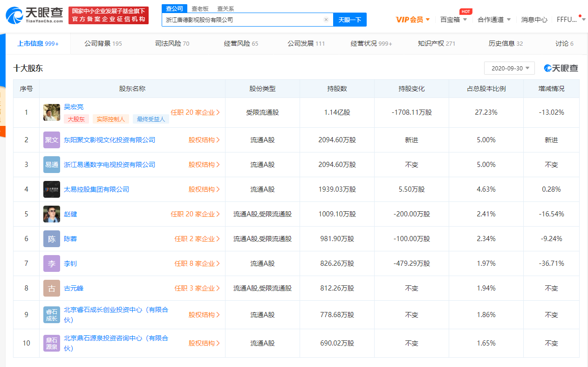
Task: Click the 天眼查 watermark logo beside date
Action: [x=561, y=68]
